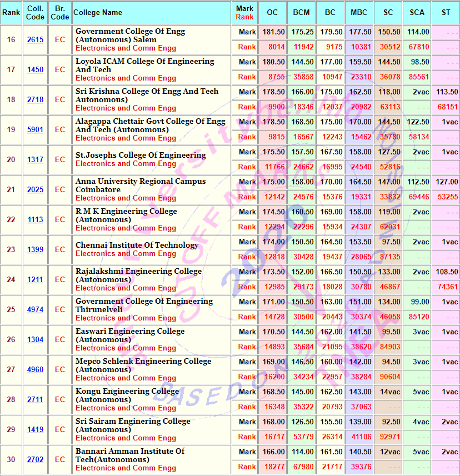Open Kongu college code 2711

[35, 400]
